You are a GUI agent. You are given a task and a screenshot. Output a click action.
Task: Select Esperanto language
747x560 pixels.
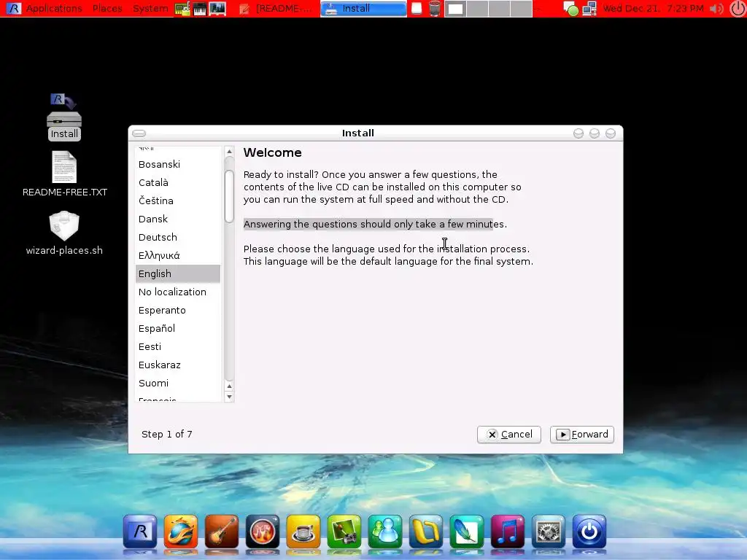(178, 311)
